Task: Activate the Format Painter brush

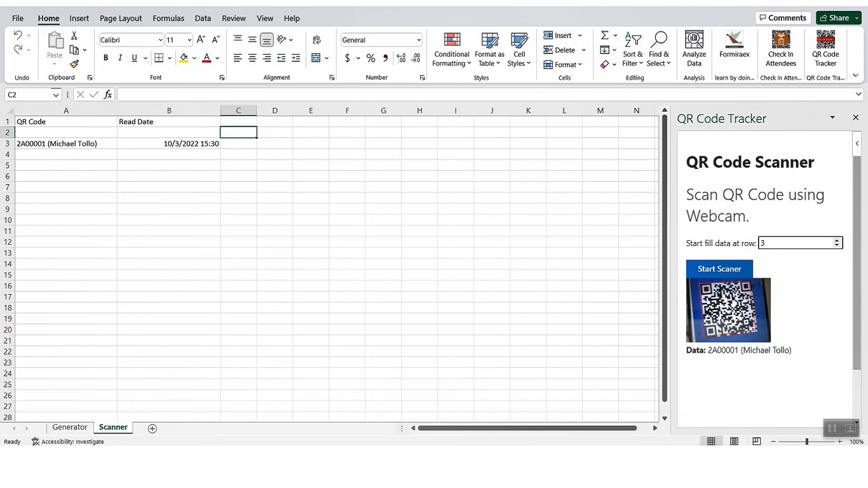Action: [74, 64]
